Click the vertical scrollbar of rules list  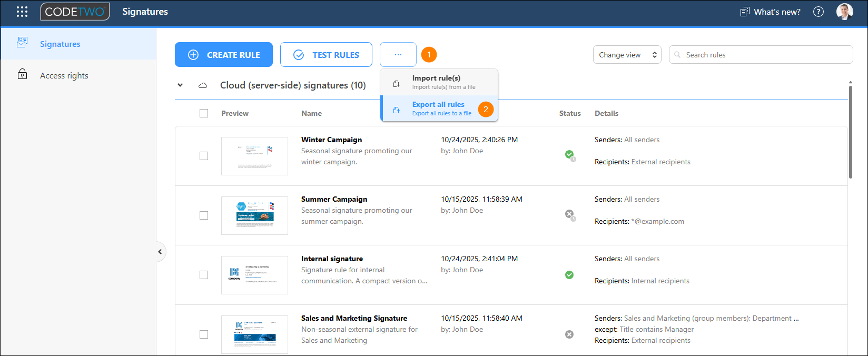click(x=851, y=132)
